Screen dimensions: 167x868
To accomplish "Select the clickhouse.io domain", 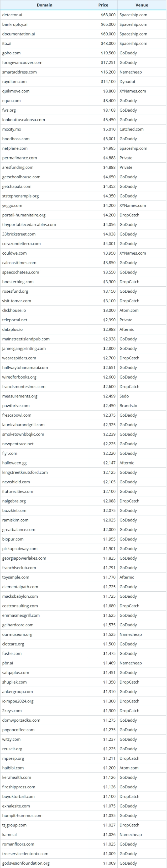I will 14,310.
